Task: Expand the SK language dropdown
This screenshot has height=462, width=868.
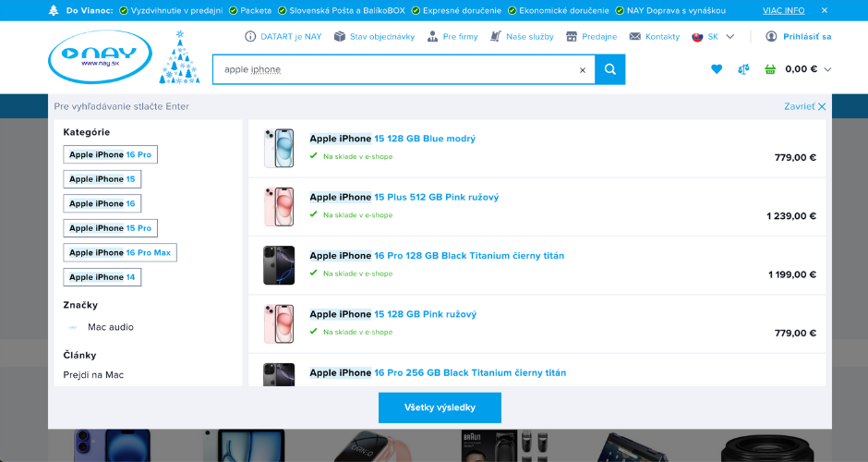Action: pos(713,36)
